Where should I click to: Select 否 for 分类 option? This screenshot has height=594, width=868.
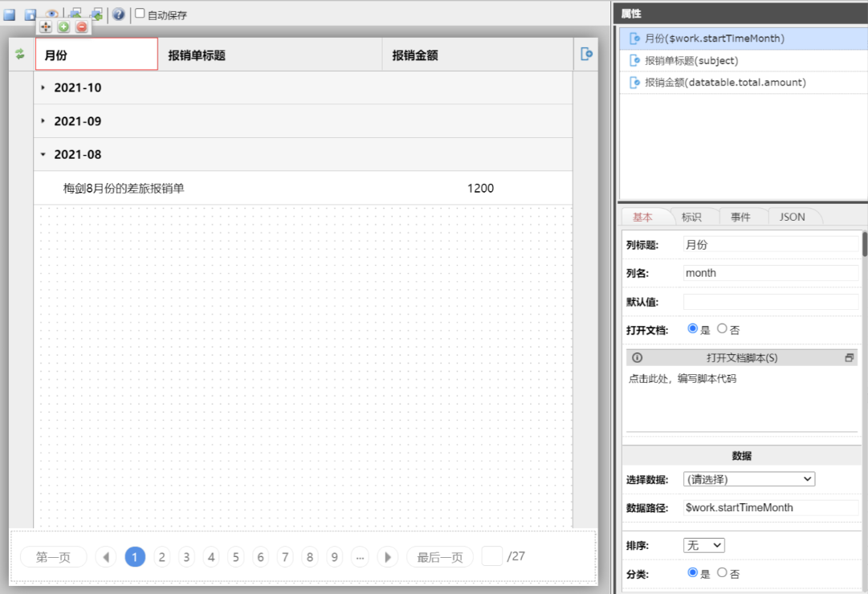pos(722,572)
